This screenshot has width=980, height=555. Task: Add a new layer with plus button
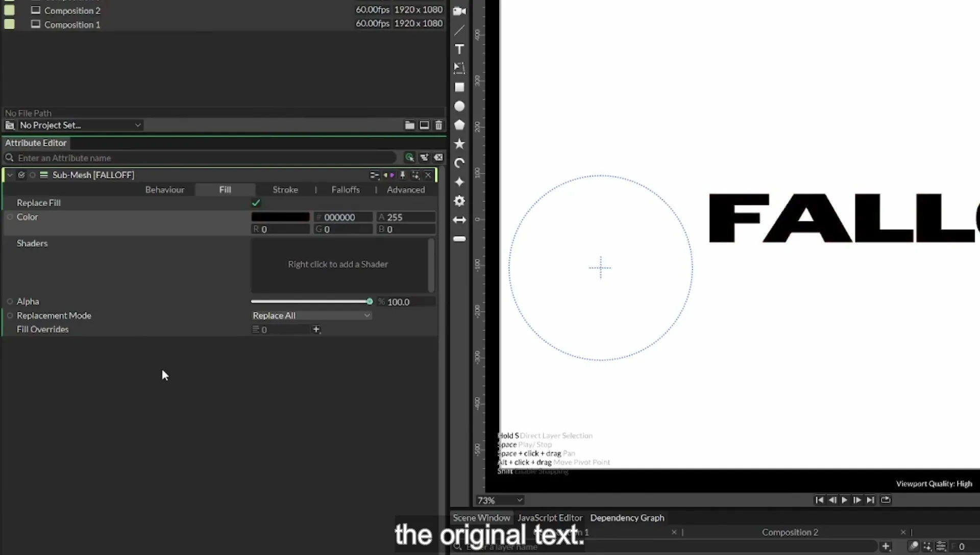(x=886, y=546)
